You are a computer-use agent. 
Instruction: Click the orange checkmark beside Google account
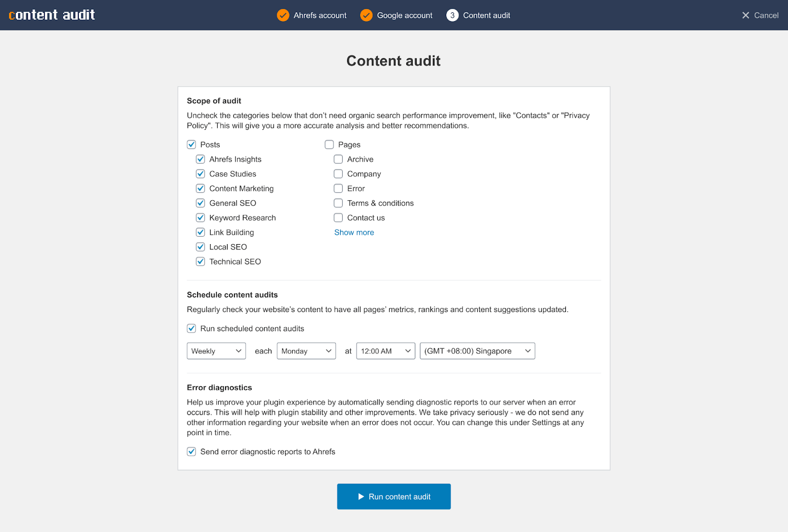(x=366, y=15)
